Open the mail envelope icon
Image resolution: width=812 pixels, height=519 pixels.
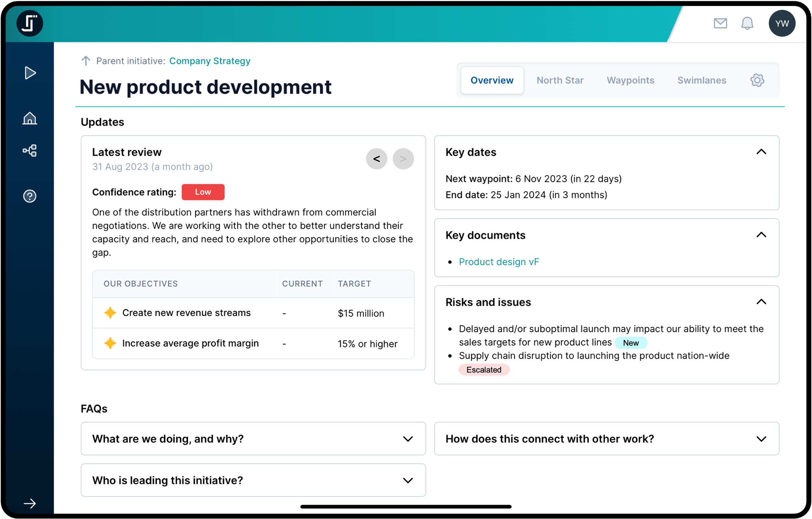coord(720,23)
